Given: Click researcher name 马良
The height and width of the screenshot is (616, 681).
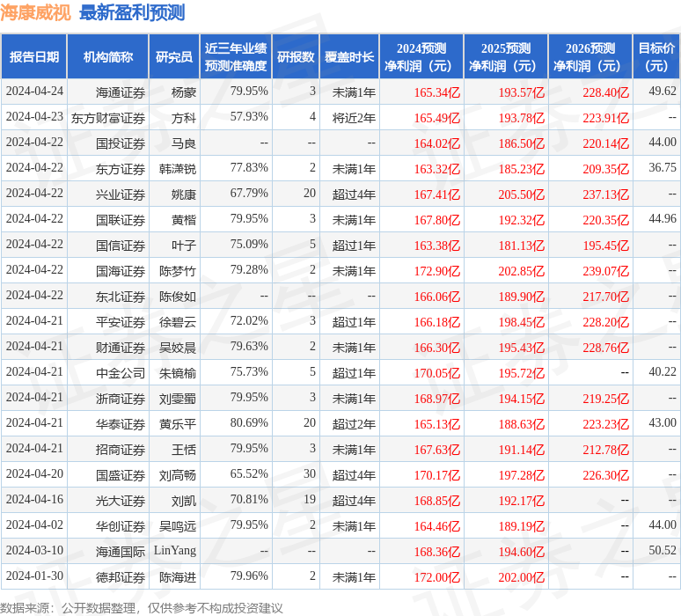Looking at the screenshot, I should tap(184, 143).
